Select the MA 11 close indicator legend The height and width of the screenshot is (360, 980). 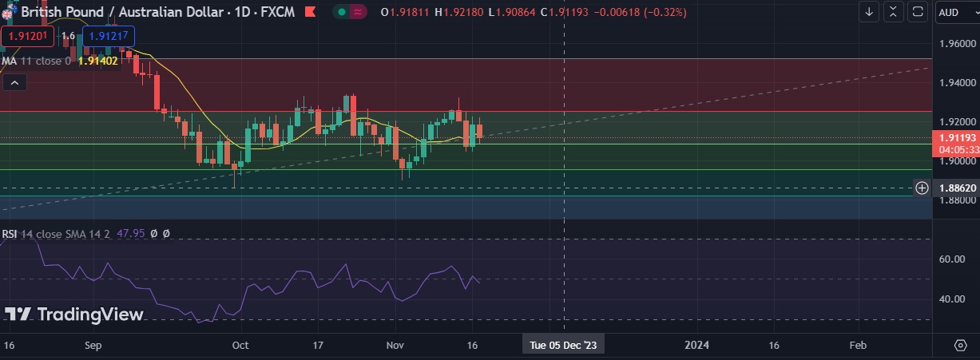click(x=37, y=61)
